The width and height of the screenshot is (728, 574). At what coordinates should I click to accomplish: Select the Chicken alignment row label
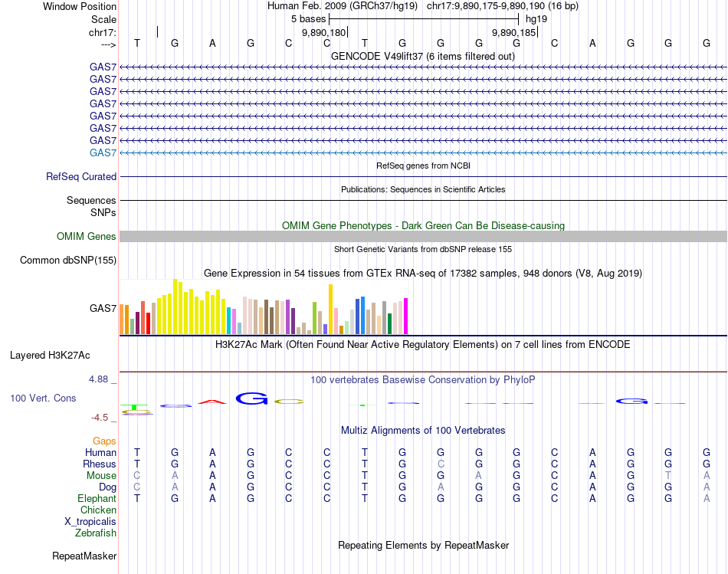(x=98, y=510)
